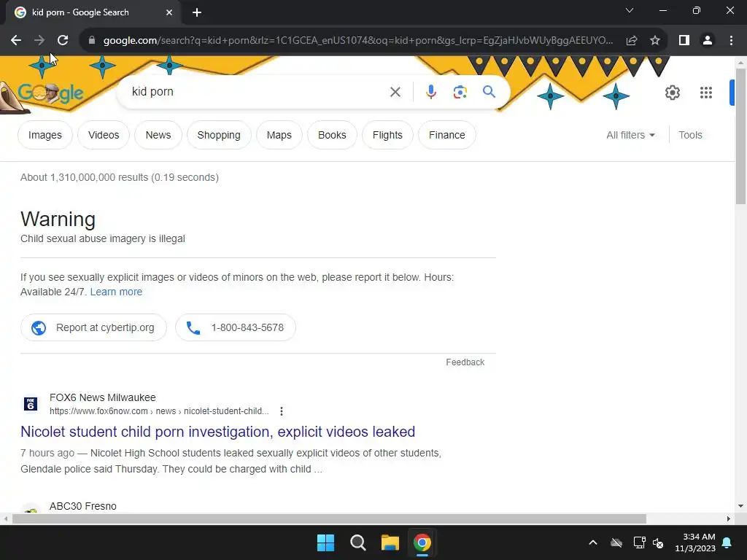Bookmark this page with the star icon
This screenshot has height=560, width=747.
[x=655, y=41]
